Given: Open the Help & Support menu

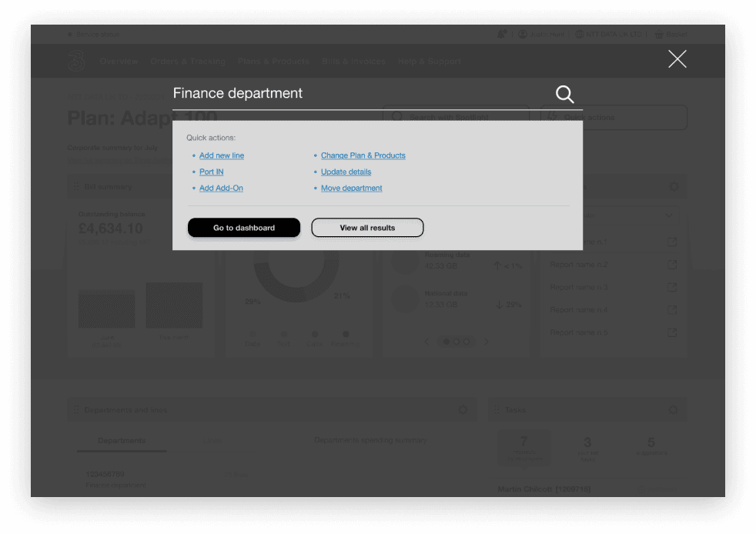Looking at the screenshot, I should click(x=429, y=62).
